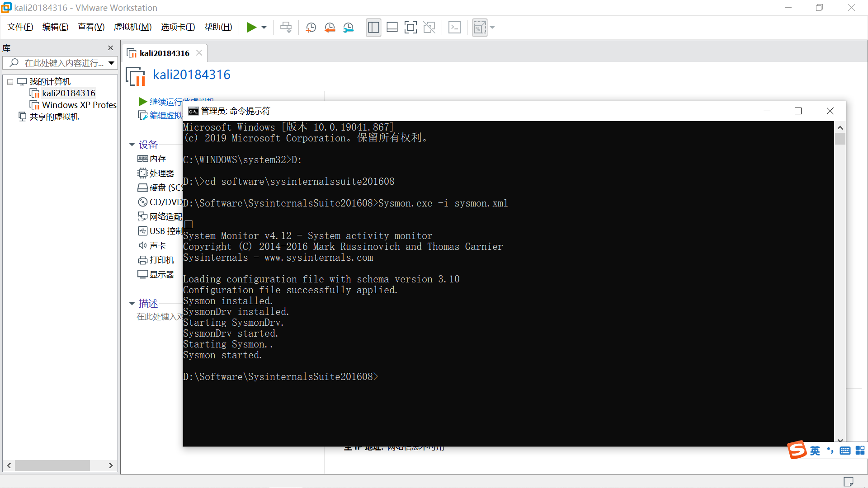Click the VMware status bar message icon
Image resolution: width=868 pixels, height=488 pixels.
tap(849, 482)
